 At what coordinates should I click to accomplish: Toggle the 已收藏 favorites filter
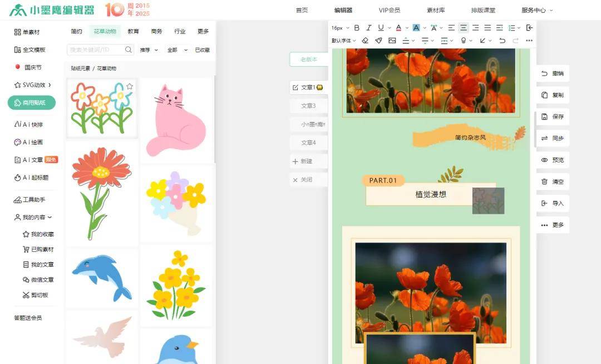[202, 50]
